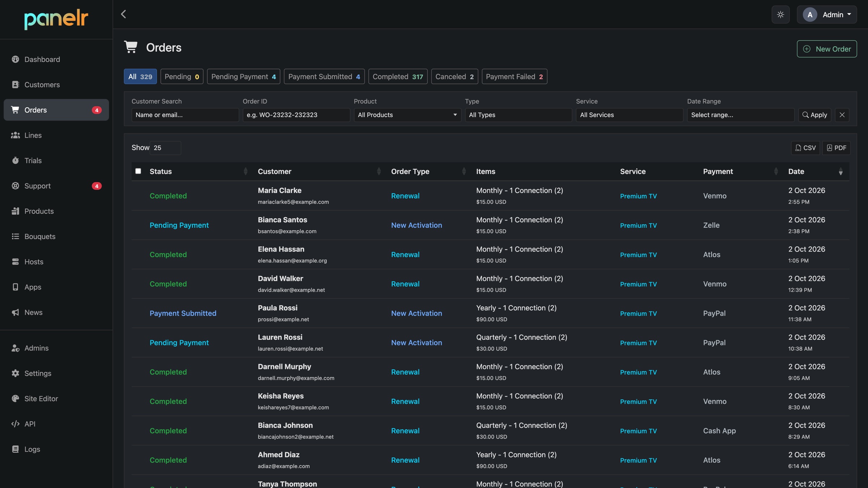Click Ahmed Diaz's $90.00 USD amount
The height and width of the screenshot is (488, 868).
(492, 466)
